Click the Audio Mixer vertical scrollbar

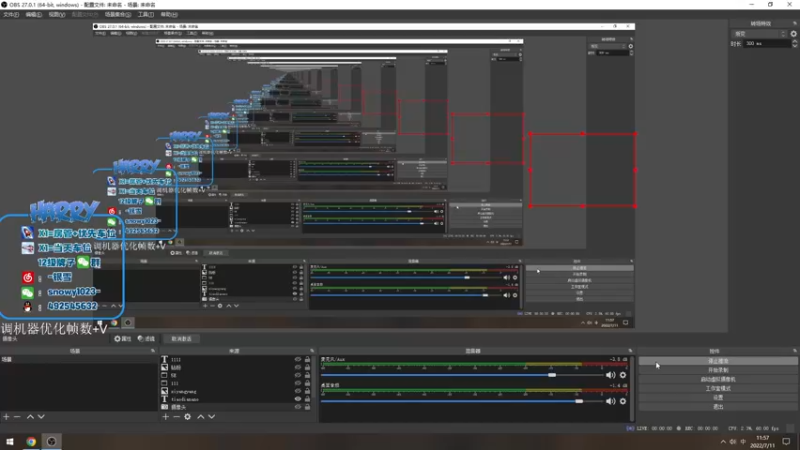coord(633,388)
